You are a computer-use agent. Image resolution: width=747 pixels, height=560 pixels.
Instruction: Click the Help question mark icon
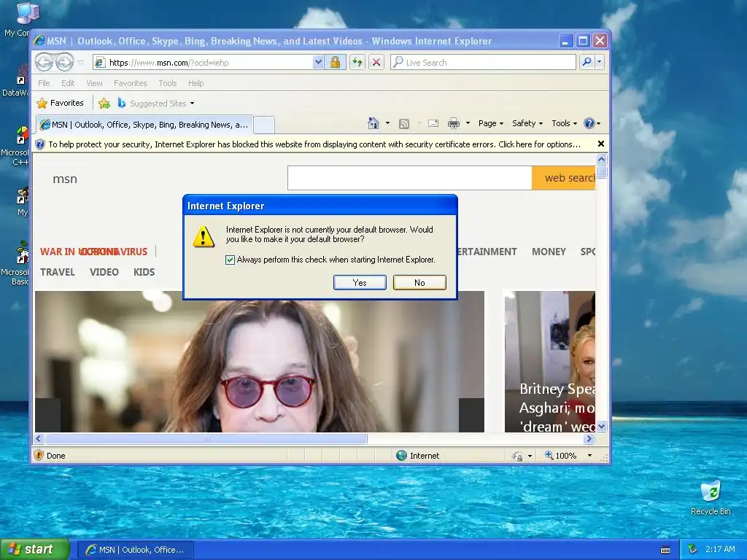pos(589,123)
